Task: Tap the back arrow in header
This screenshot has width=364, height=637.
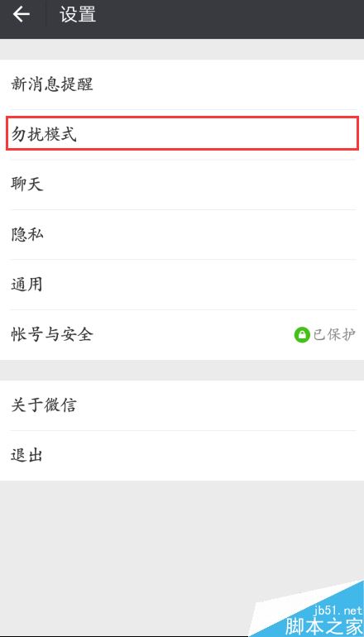Action: point(22,15)
